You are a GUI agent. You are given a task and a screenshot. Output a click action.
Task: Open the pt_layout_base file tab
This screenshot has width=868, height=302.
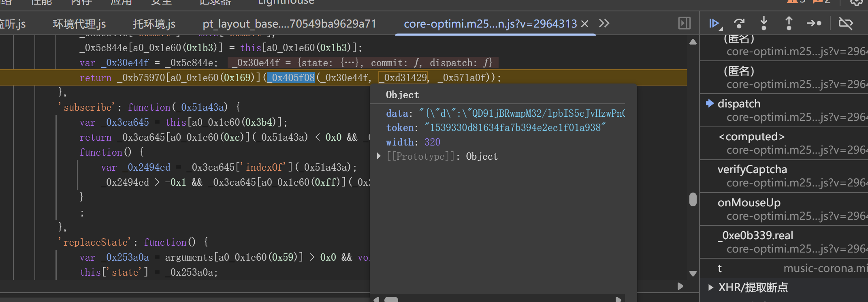(290, 24)
